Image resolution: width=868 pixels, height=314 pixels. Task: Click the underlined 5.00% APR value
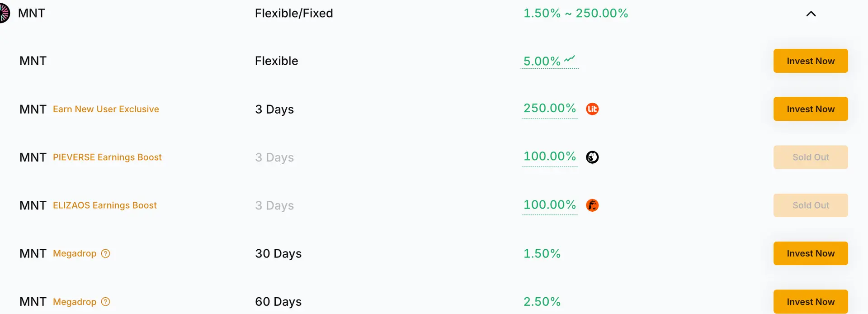(541, 61)
